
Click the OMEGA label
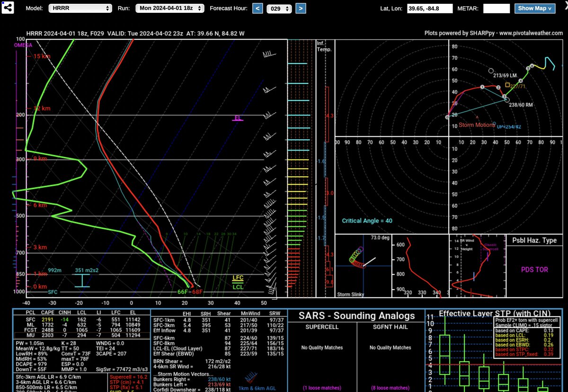coord(23,45)
